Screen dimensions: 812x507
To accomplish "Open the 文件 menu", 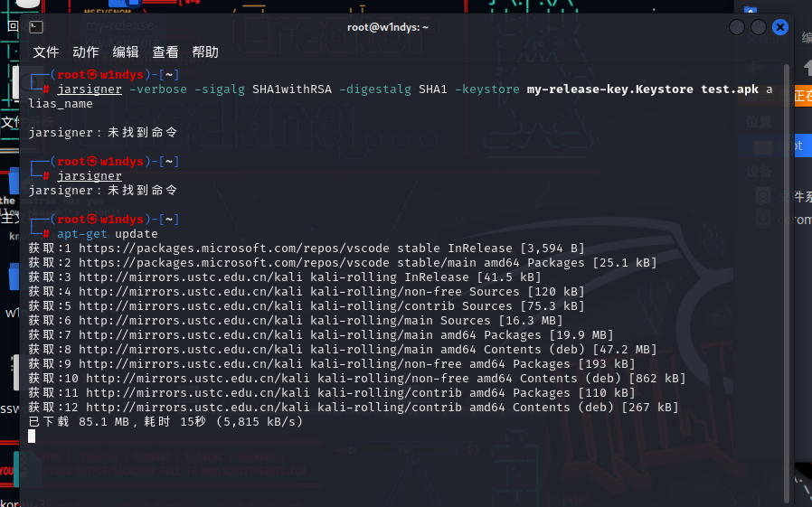I will click(46, 52).
